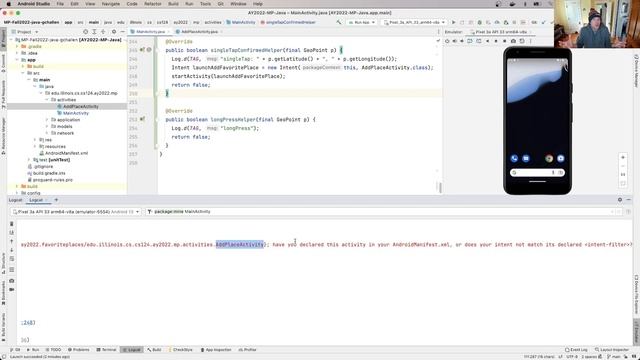Open the CheckStyle tool window

pos(180,350)
